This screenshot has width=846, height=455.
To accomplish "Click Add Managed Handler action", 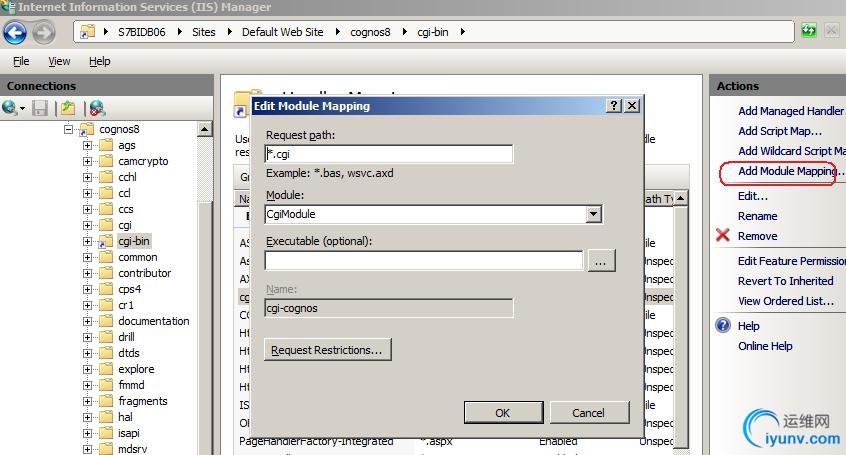I will click(790, 111).
